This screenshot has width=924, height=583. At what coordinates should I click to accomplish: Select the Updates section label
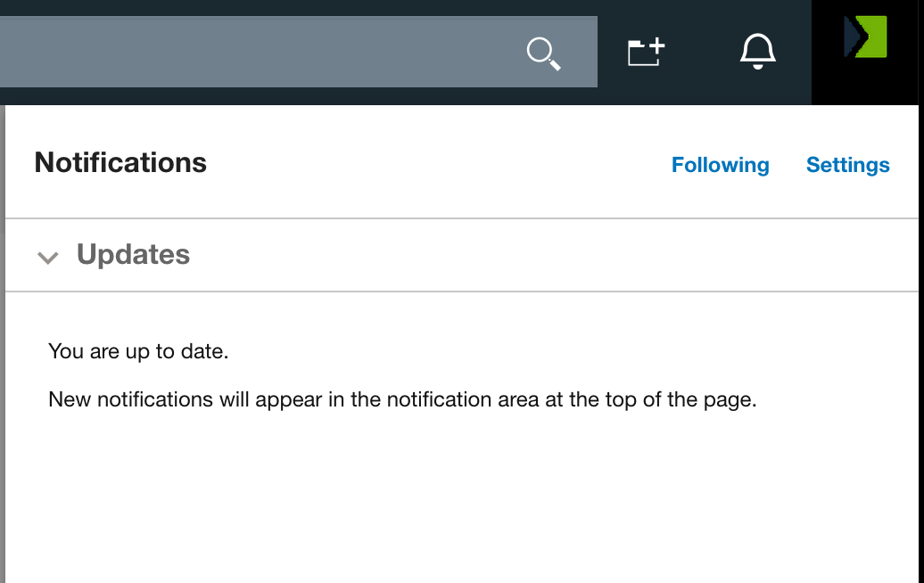134,255
